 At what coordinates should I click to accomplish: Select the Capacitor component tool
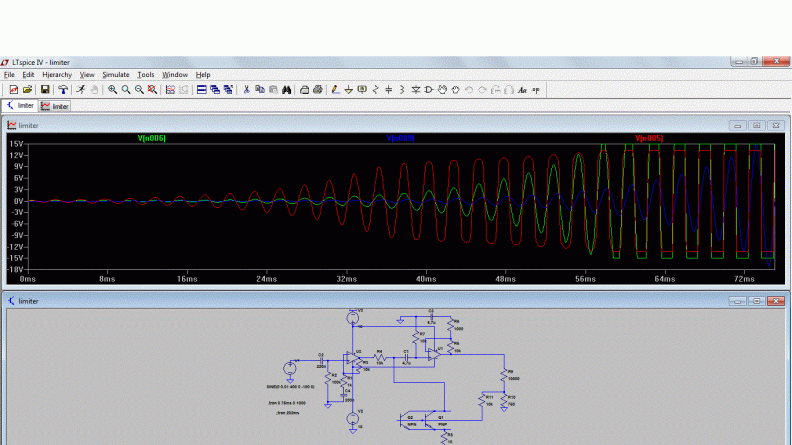389,89
